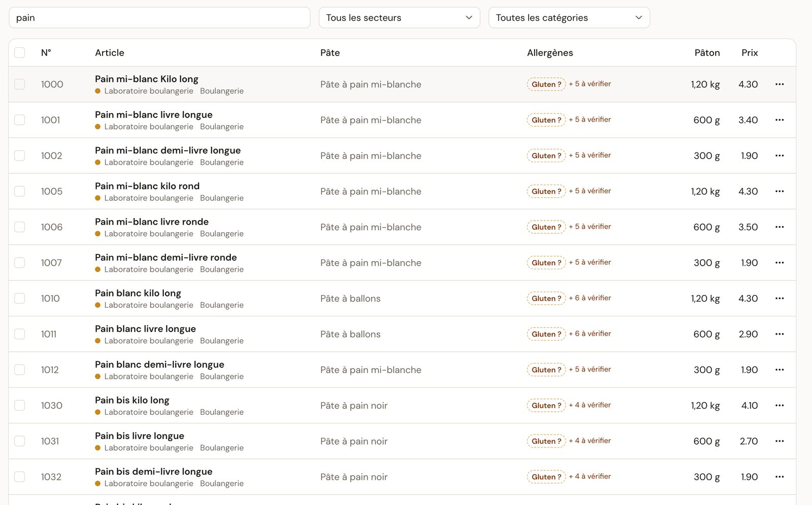Open more options for article 1002
This screenshot has height=505, width=812.
[780, 156]
